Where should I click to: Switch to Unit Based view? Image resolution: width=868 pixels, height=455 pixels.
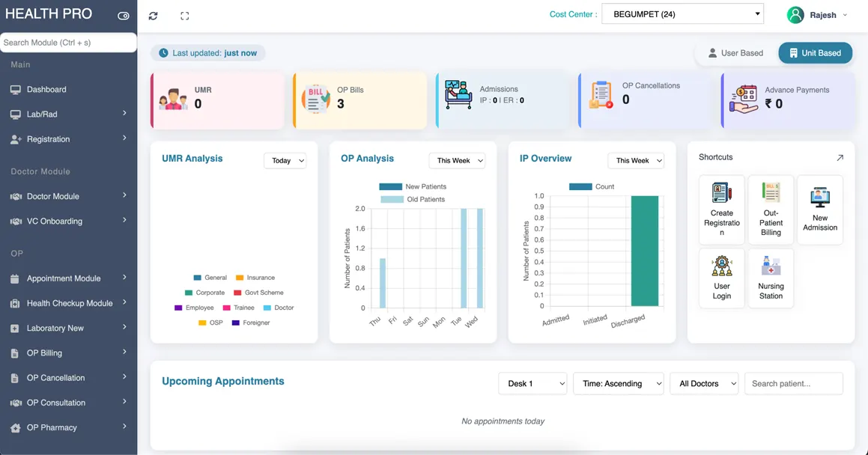pyautogui.click(x=815, y=53)
